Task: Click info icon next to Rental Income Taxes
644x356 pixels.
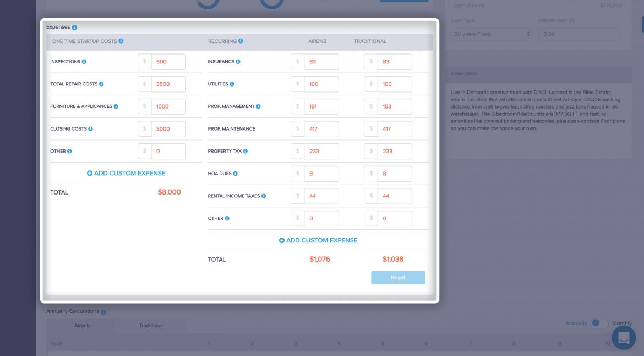Action: (x=264, y=196)
